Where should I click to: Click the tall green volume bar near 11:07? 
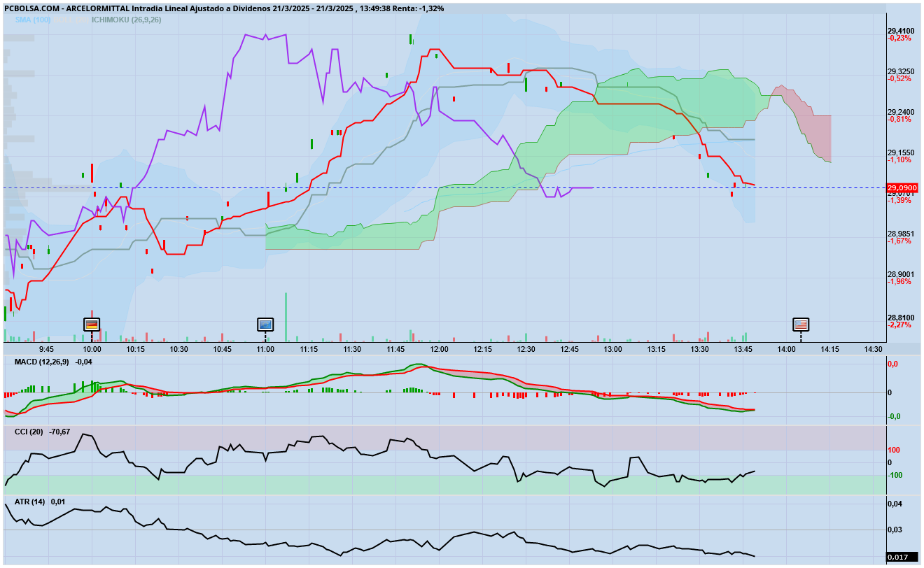click(x=286, y=317)
